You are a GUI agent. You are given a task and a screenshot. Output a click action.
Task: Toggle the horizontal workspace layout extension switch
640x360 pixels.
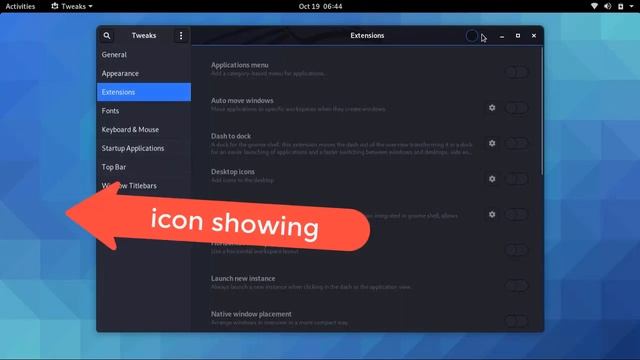[x=516, y=250]
